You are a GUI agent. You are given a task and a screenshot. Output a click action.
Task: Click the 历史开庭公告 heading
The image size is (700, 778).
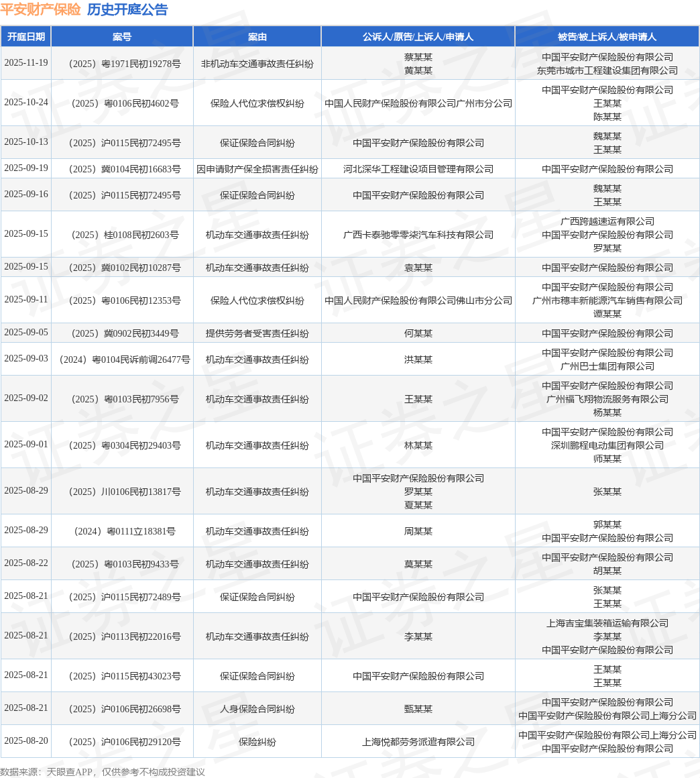(127, 9)
